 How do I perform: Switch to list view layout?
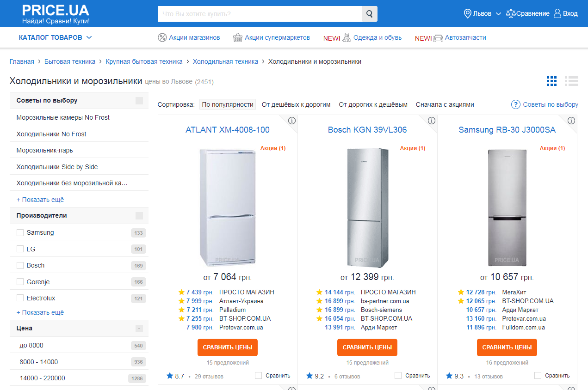click(571, 81)
